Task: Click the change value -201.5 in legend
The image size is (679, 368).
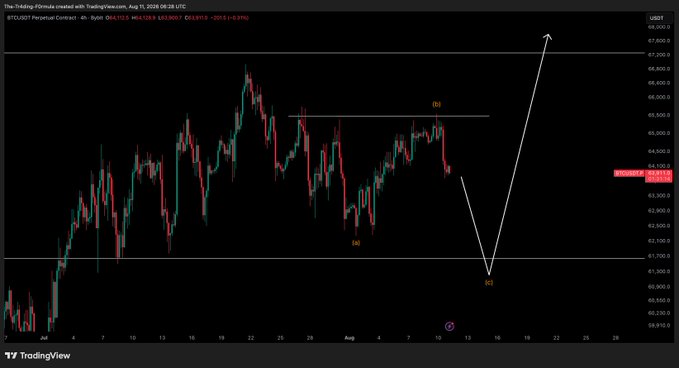Action: pos(219,18)
